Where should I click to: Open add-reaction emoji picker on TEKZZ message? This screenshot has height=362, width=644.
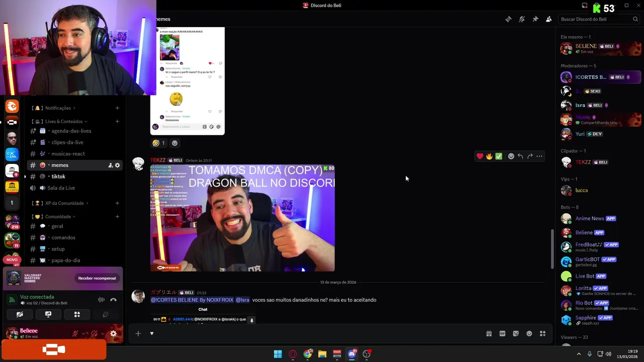(511, 156)
